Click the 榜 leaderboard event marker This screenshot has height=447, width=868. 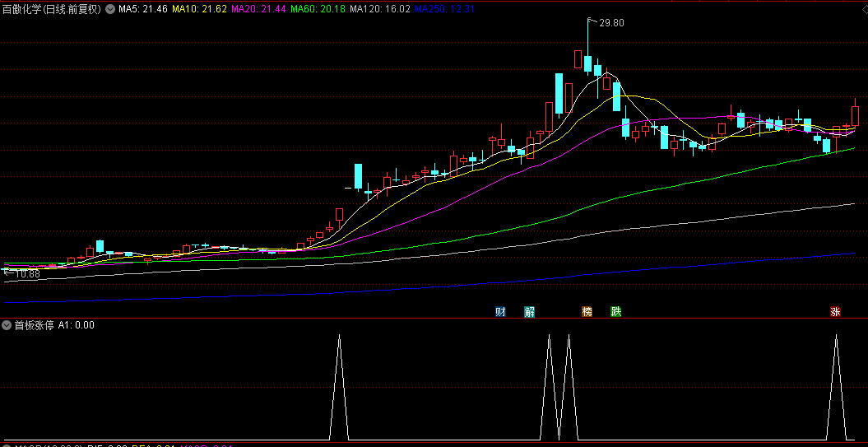pos(587,312)
